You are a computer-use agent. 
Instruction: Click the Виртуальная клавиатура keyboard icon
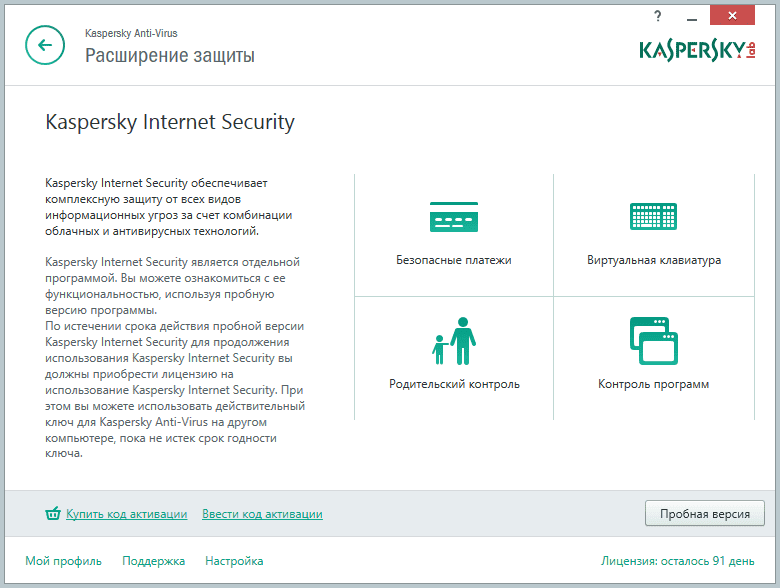tap(653, 216)
